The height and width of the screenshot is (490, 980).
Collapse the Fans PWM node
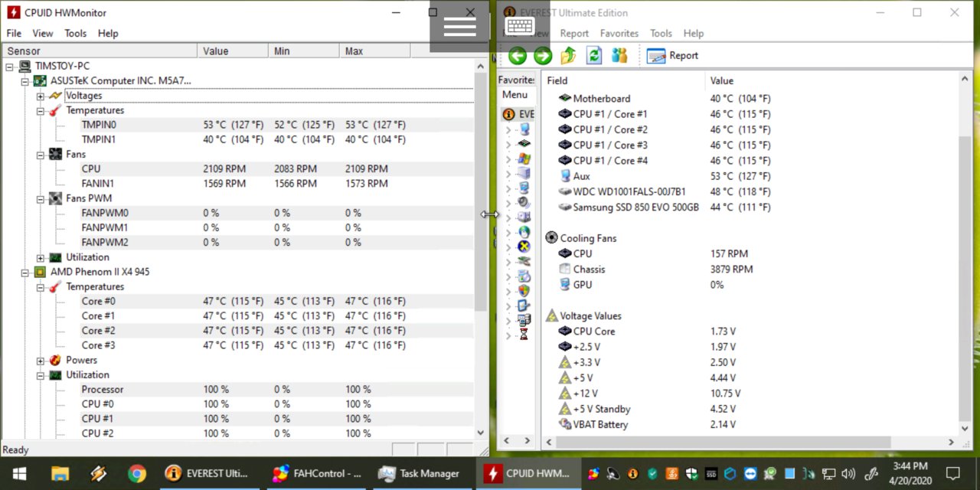point(41,198)
